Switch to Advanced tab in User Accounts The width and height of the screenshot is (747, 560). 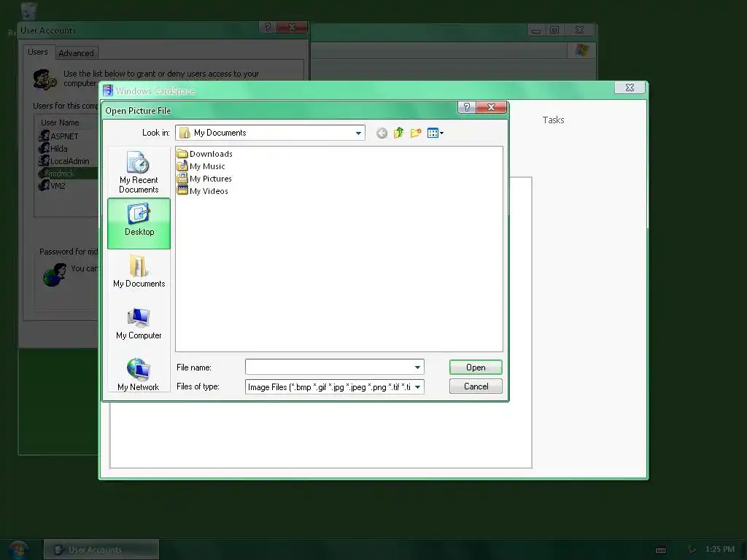76,53
